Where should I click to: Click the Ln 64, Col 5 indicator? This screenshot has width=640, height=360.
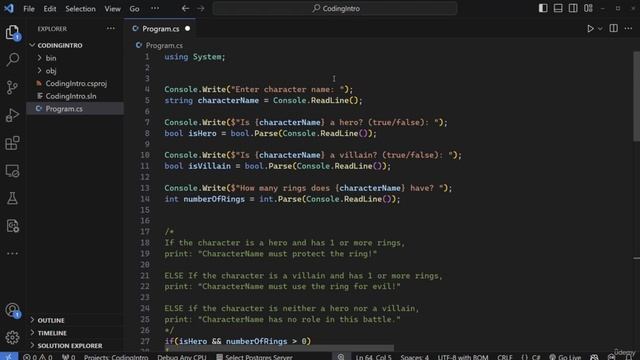pos(373,357)
